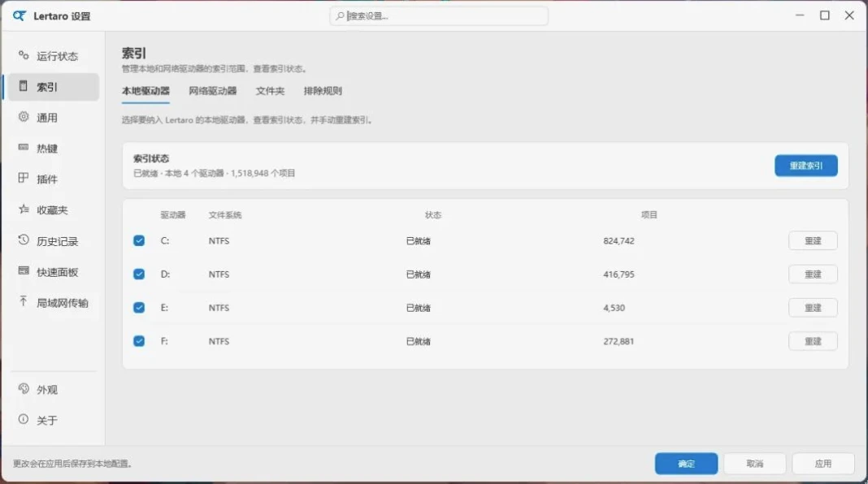Click the 确定 button
The image size is (868, 484).
click(x=687, y=464)
